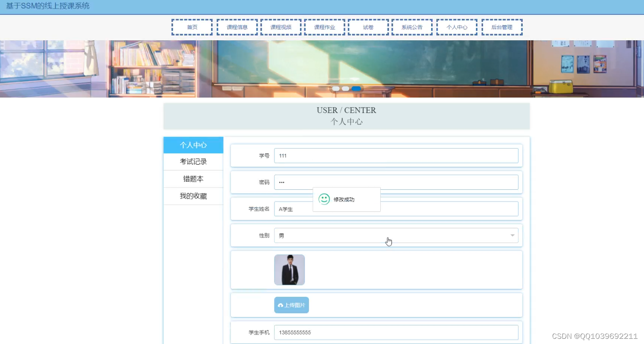Open 系统公告 page
Screen dimensions: 644x344
point(412,27)
